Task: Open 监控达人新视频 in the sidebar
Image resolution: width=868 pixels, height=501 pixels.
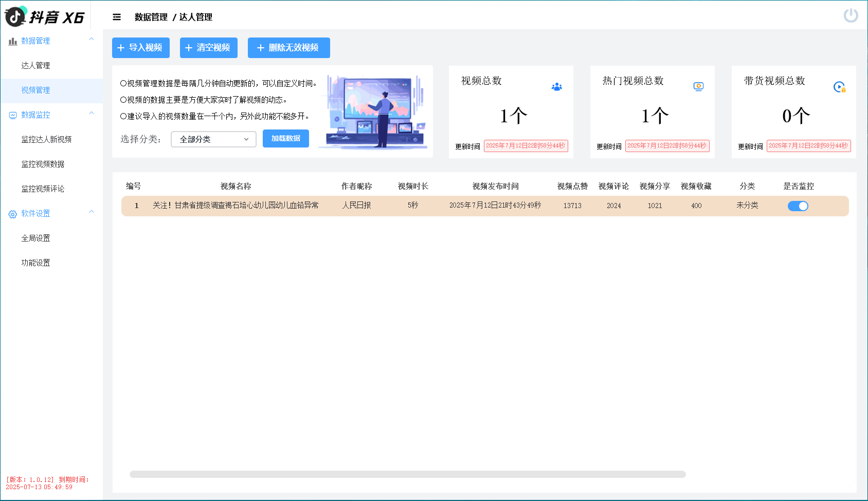Action: (x=51, y=140)
